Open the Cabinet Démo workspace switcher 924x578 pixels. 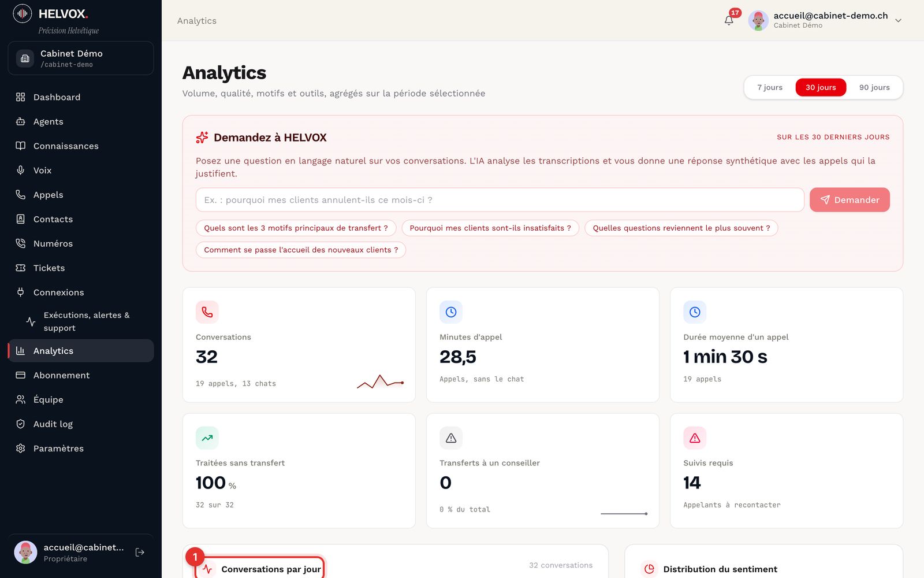point(81,58)
